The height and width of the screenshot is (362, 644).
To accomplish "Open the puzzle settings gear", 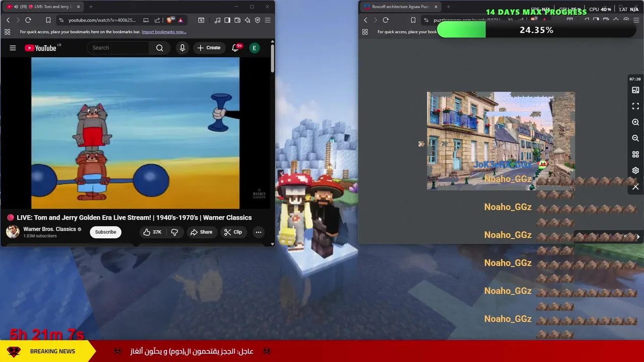I will pyautogui.click(x=635, y=170).
